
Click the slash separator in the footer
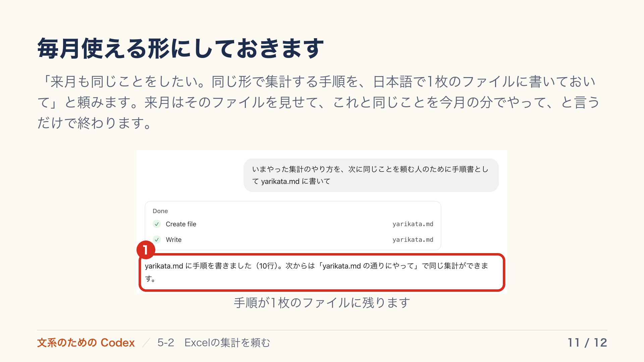click(146, 343)
